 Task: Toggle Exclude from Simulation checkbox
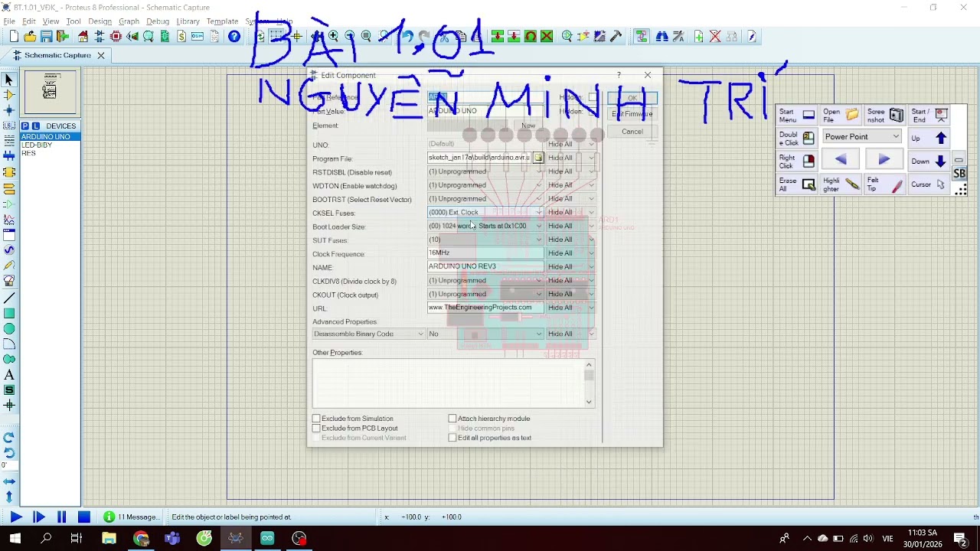pyautogui.click(x=316, y=419)
